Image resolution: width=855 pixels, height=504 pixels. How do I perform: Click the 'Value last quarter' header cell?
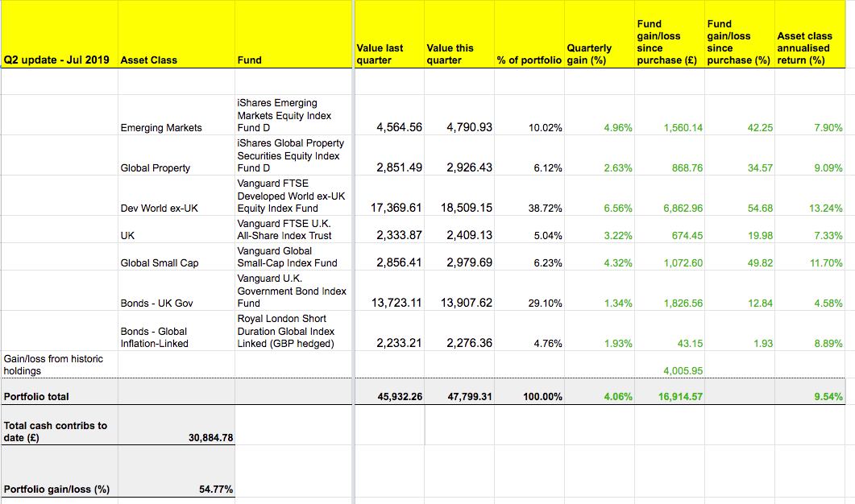380,53
